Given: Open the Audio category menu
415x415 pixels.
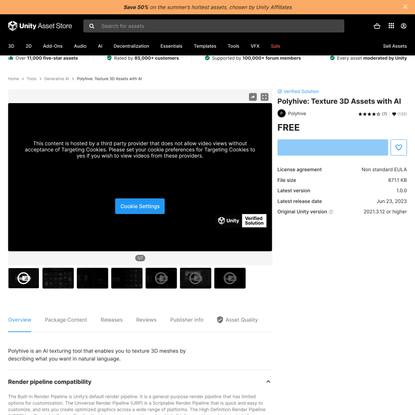Looking at the screenshot, I should point(80,46).
